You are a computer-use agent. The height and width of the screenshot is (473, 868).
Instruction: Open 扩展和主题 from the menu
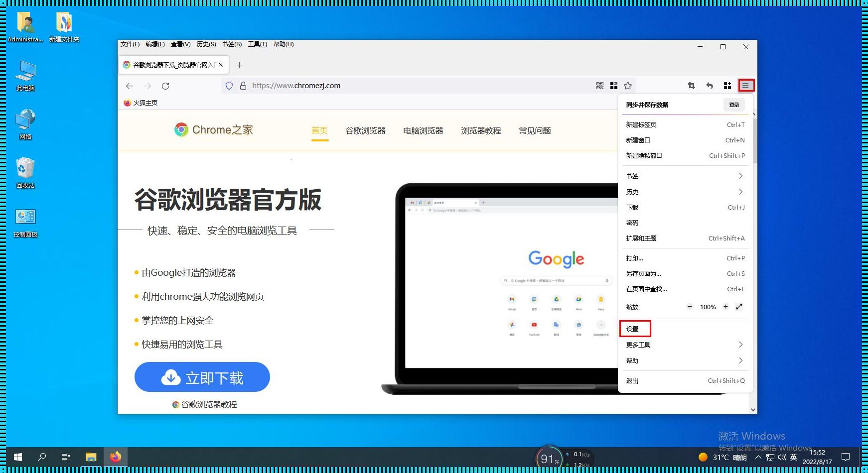[x=685, y=238]
